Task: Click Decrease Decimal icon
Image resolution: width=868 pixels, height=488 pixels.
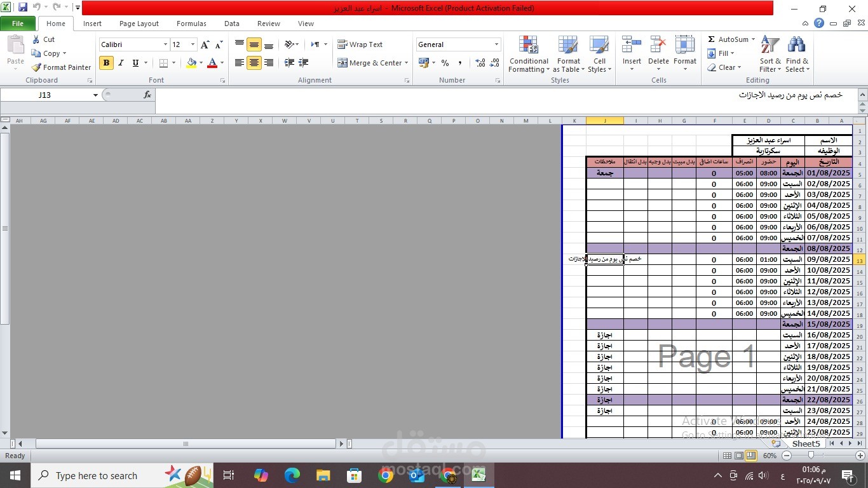Action: click(x=494, y=63)
